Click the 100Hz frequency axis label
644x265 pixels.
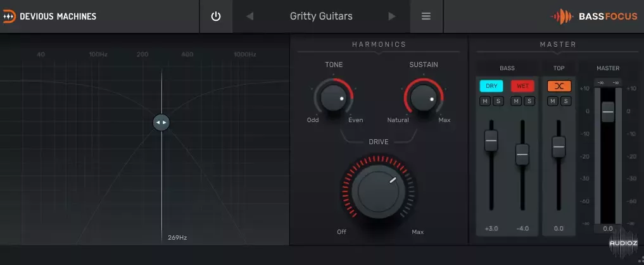click(x=98, y=54)
